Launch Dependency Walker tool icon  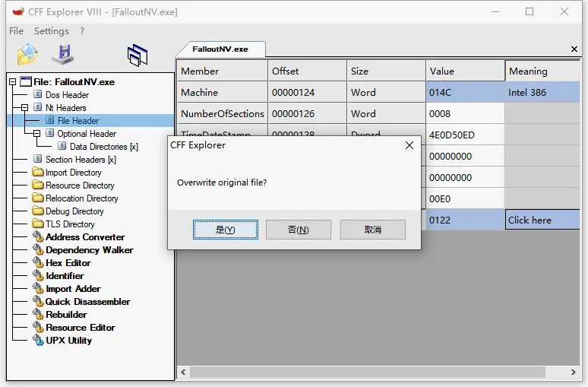point(38,249)
